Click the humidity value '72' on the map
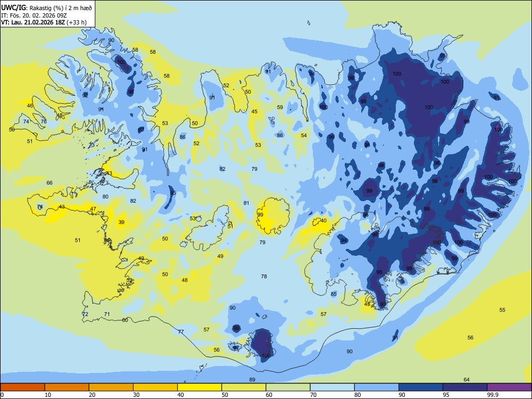 click(85, 314)
